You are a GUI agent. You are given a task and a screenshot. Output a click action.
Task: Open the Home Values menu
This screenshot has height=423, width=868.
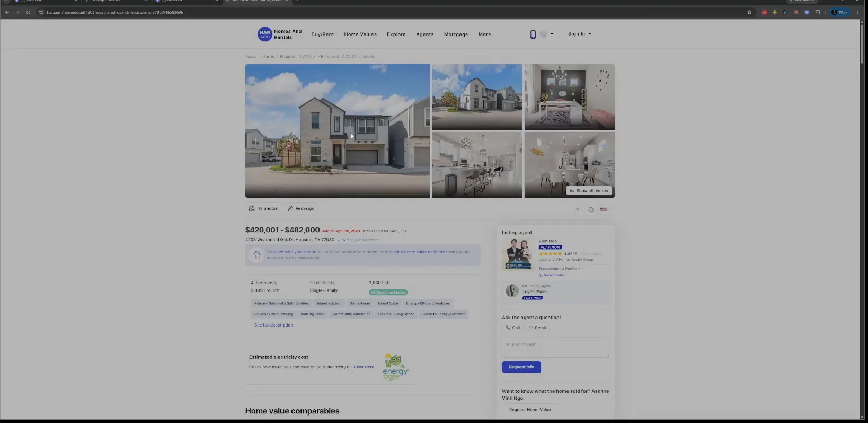(360, 34)
